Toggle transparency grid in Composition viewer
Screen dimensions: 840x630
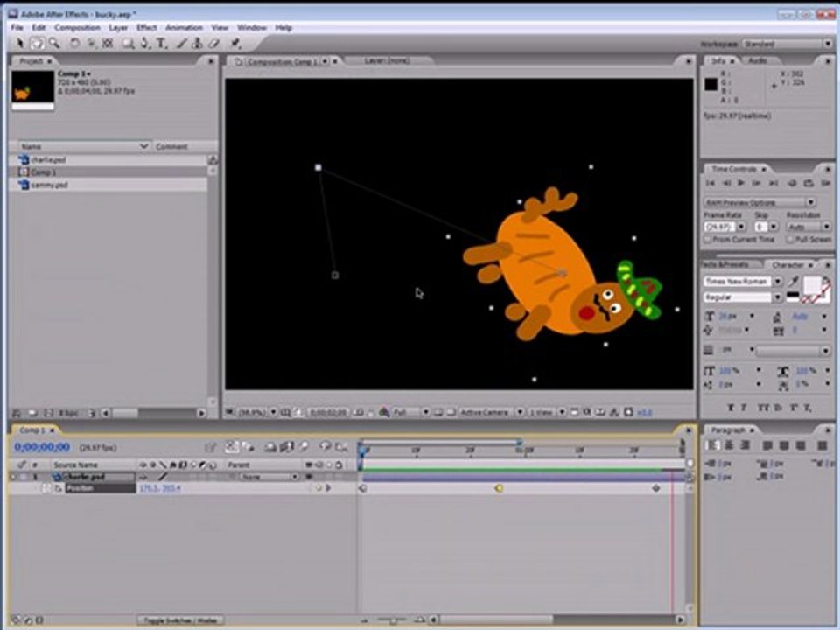tap(451, 412)
